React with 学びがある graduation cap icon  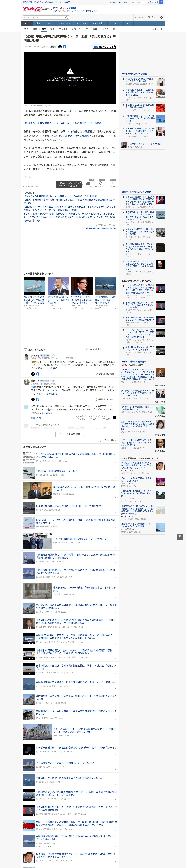pyautogui.click(x=89, y=184)
